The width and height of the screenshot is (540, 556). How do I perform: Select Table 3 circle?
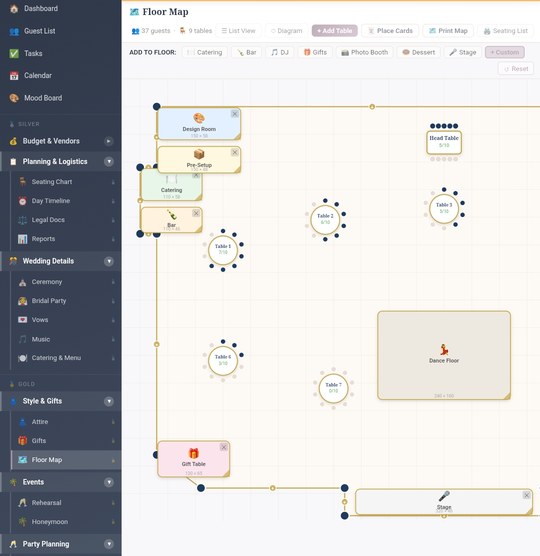[444, 208]
